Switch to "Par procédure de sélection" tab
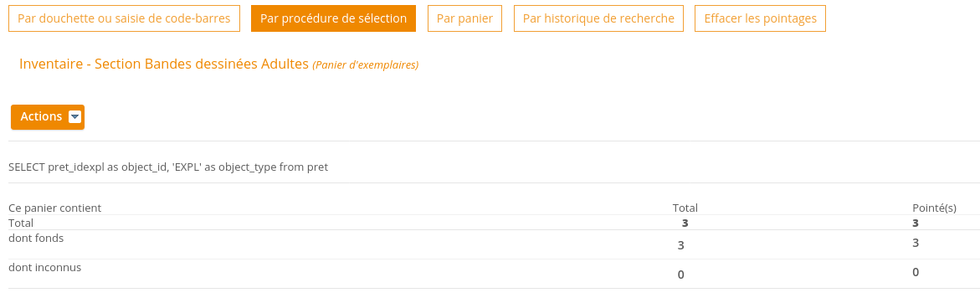The width and height of the screenshot is (980, 303). click(x=334, y=18)
